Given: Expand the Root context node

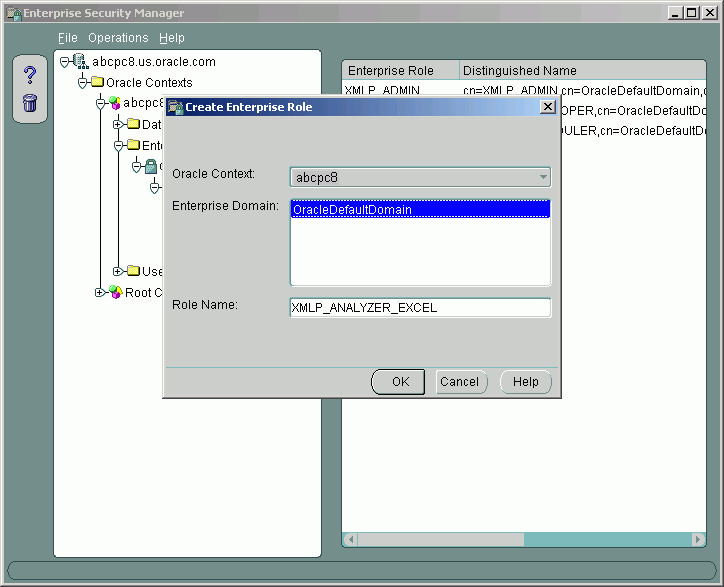Looking at the screenshot, I should point(100,292).
